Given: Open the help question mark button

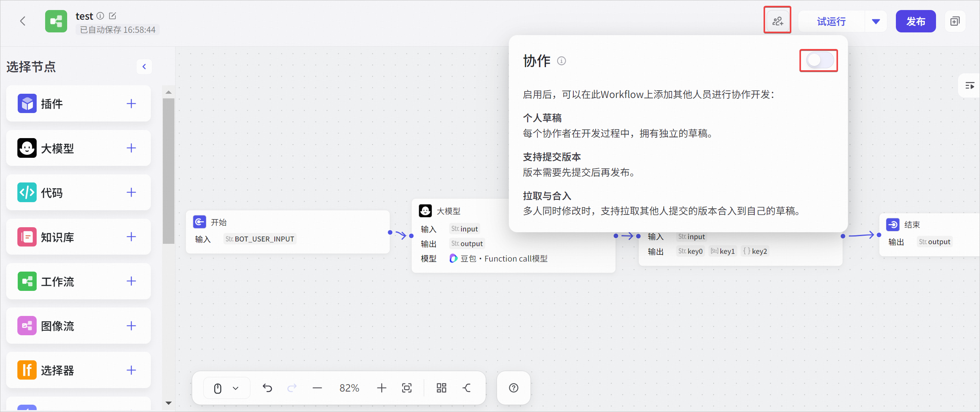Looking at the screenshot, I should pyautogui.click(x=514, y=388).
